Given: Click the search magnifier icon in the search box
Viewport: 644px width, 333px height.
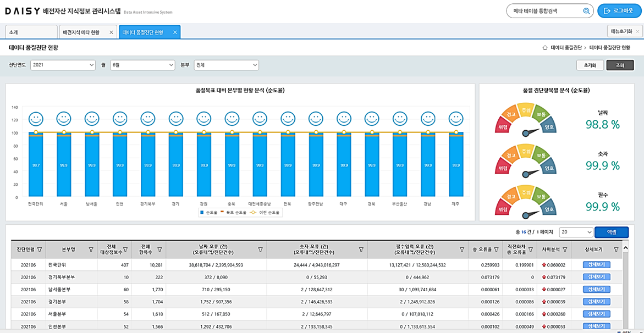Looking at the screenshot, I should 586,11.
